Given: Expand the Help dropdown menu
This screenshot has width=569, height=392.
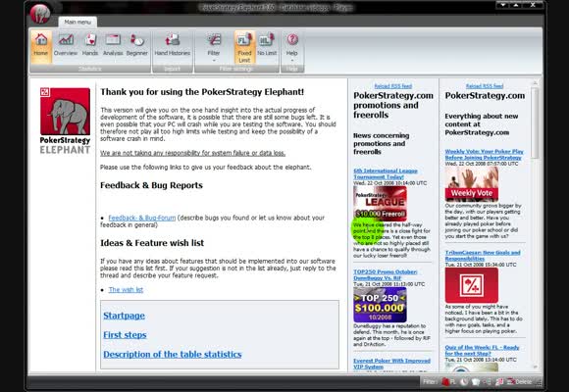Looking at the screenshot, I should coord(292,47).
